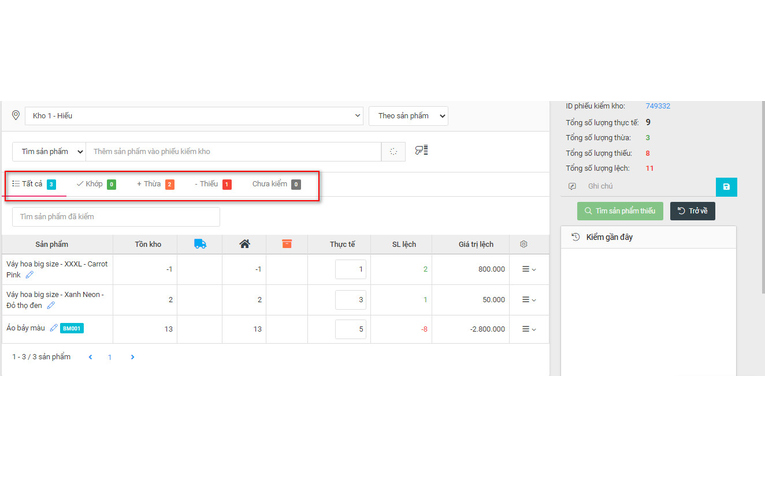Go to previous page arrow
Image resolution: width=765 pixels, height=478 pixels.
click(90, 357)
